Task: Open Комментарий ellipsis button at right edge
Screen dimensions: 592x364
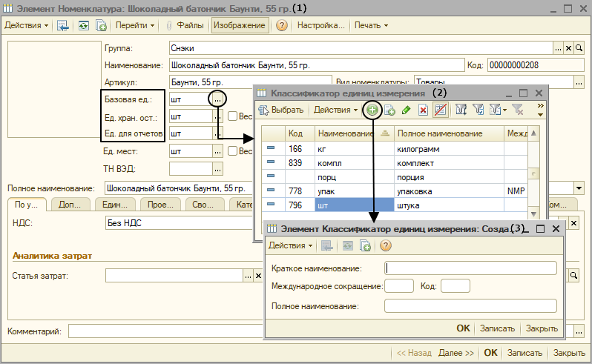Action: coord(579,331)
